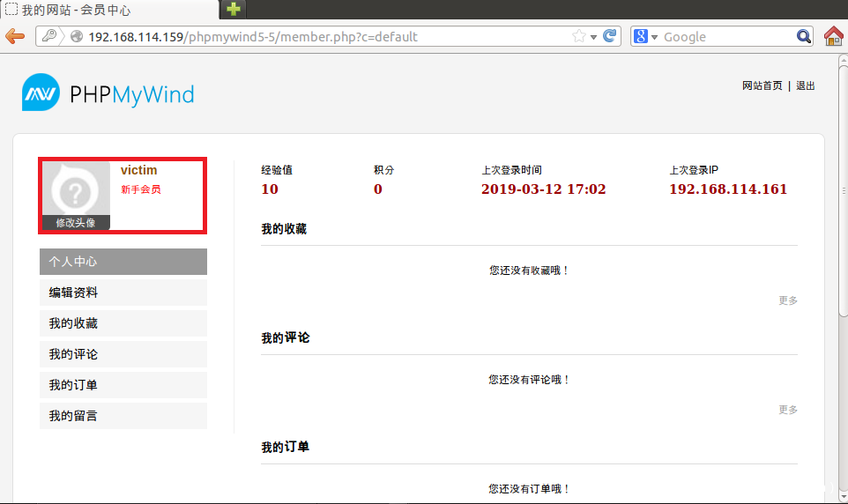The width and height of the screenshot is (848, 504).
Task: Click the vertical page scrollbar thumb
Action: tap(843, 191)
